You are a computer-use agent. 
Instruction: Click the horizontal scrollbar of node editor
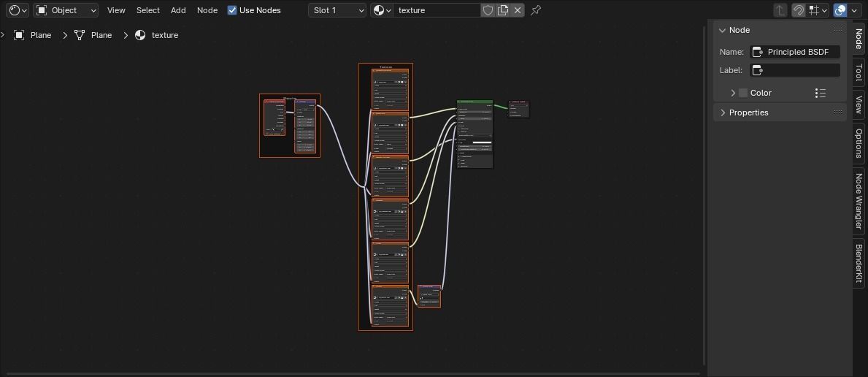353,373
